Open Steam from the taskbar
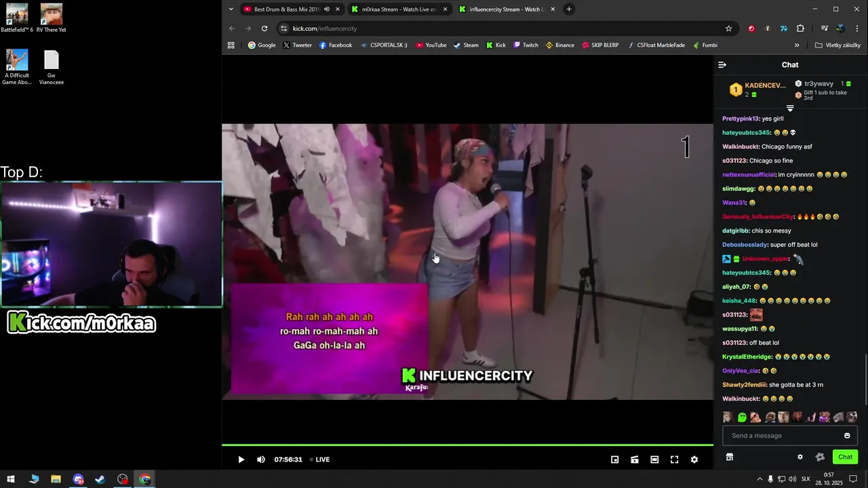The width and height of the screenshot is (868, 488). coord(100,479)
